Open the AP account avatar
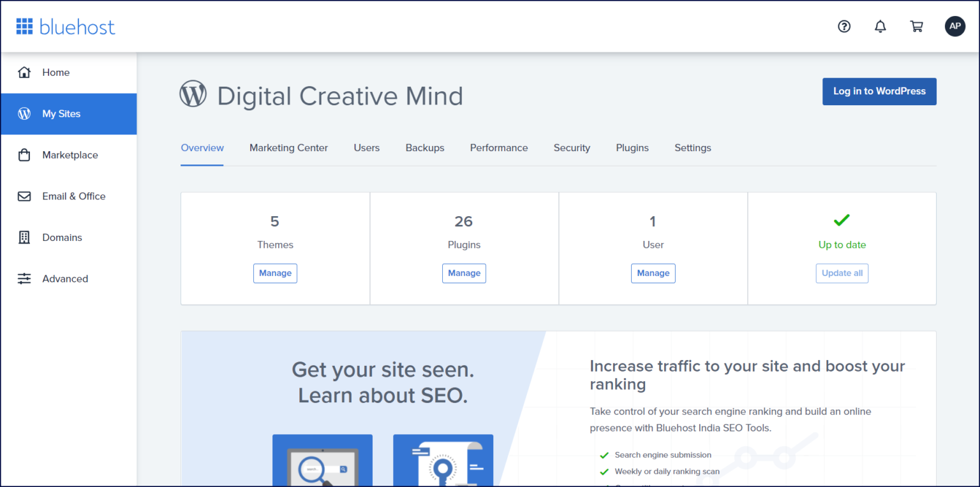 click(955, 26)
